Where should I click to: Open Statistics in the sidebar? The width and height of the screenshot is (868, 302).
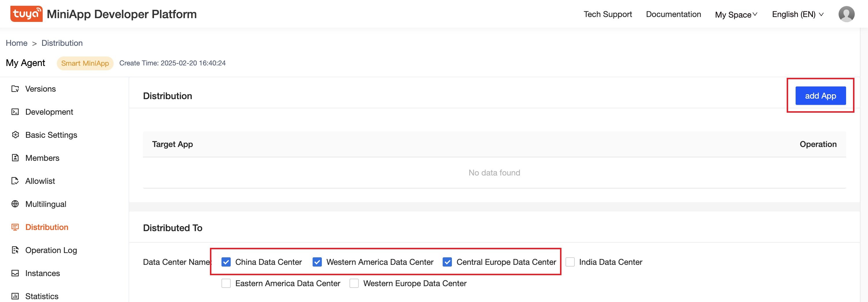[x=42, y=296]
